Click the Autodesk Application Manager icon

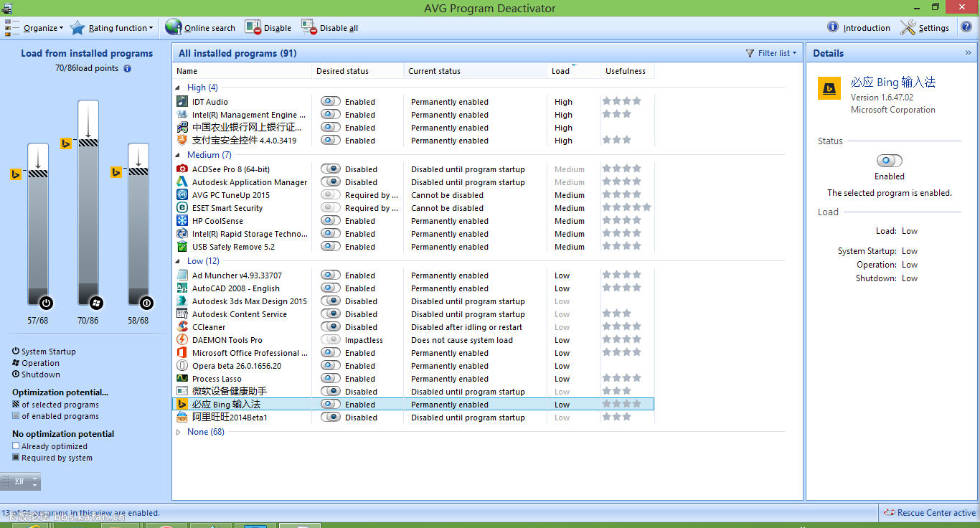click(182, 182)
